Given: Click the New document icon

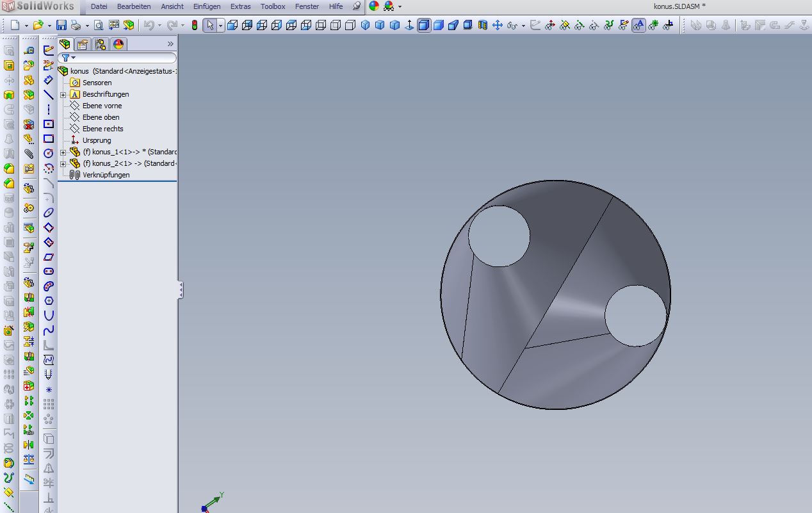Looking at the screenshot, I should [15, 26].
